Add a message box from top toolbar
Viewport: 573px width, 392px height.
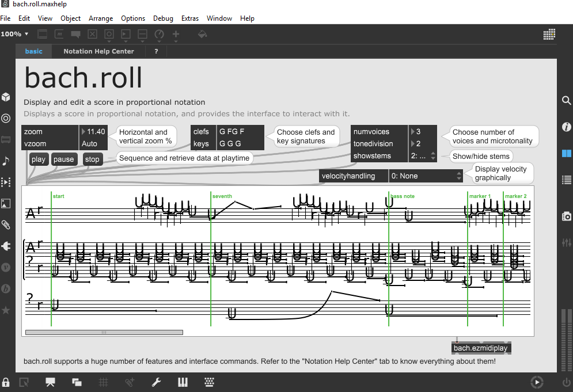click(59, 35)
